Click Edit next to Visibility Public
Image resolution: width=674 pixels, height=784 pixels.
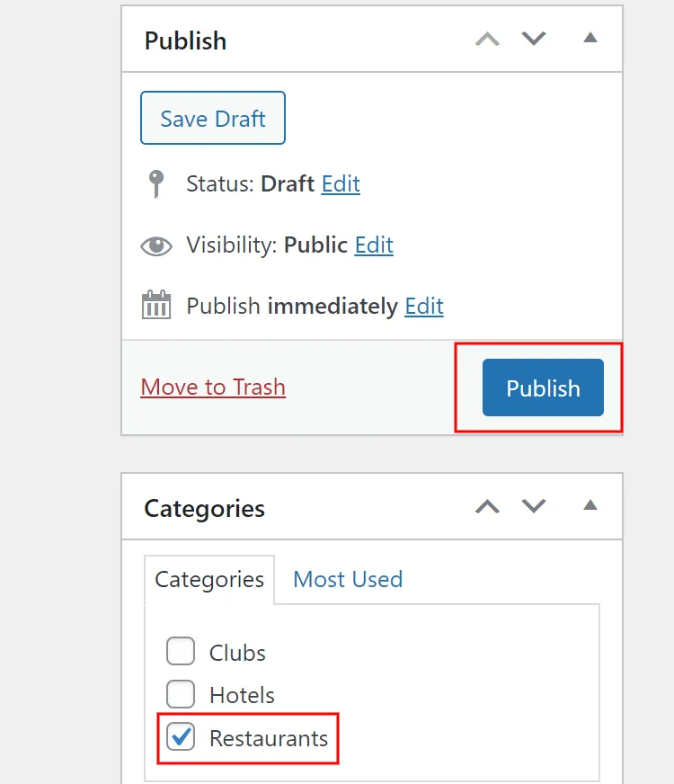pos(374,245)
